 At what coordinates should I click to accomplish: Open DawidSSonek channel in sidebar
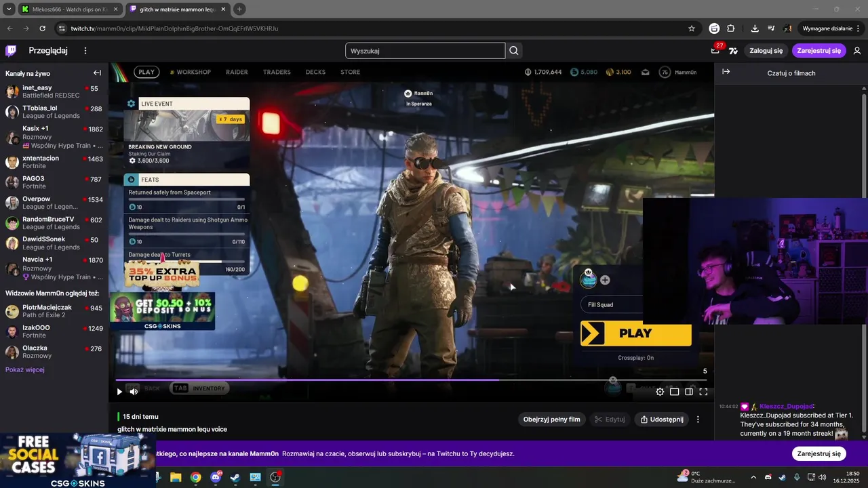[x=54, y=243]
